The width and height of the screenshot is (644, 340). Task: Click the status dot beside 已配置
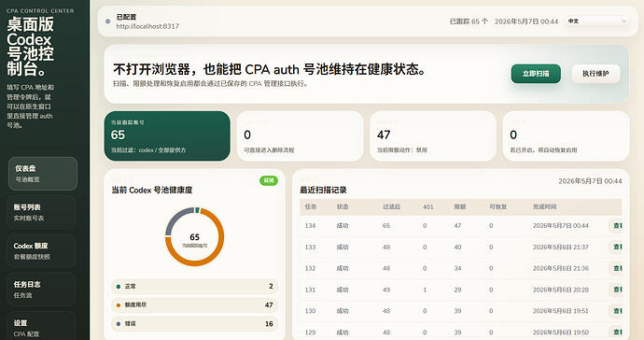(107, 21)
